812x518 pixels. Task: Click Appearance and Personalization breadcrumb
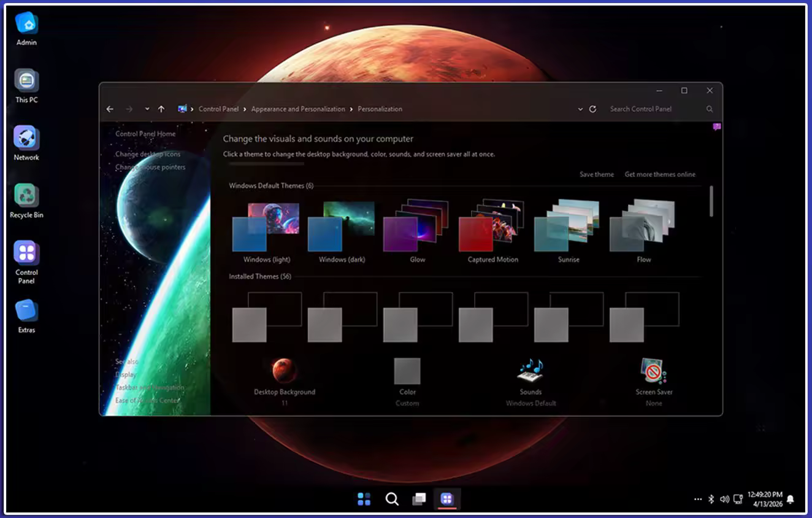coord(298,109)
